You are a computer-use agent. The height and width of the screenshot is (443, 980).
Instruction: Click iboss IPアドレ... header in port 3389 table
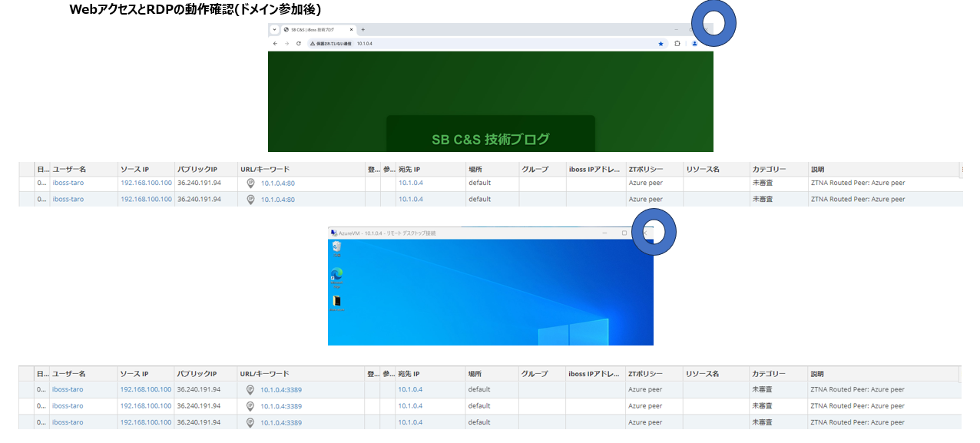click(x=594, y=374)
